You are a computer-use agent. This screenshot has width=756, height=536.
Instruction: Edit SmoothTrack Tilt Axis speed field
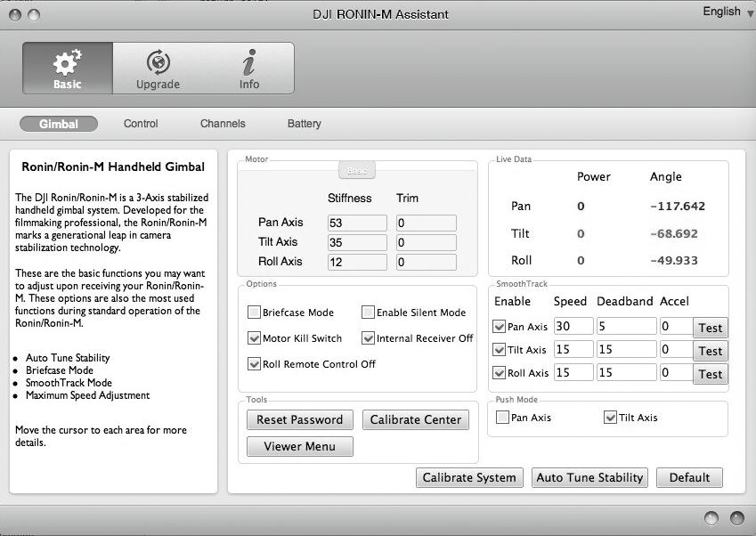pyautogui.click(x=573, y=349)
